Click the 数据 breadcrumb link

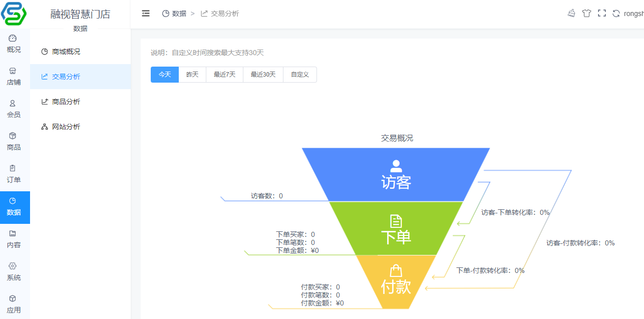click(174, 14)
